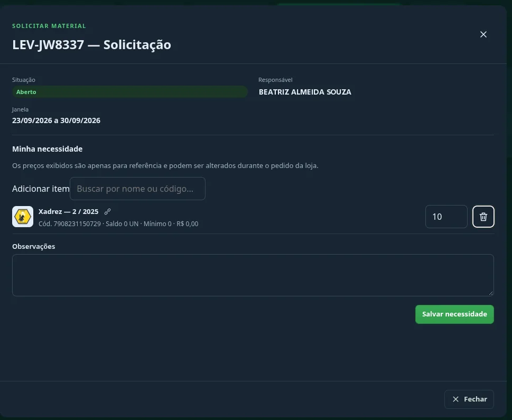Grab the Observações textarea resize handle
This screenshot has height=420, width=512.
491,293
